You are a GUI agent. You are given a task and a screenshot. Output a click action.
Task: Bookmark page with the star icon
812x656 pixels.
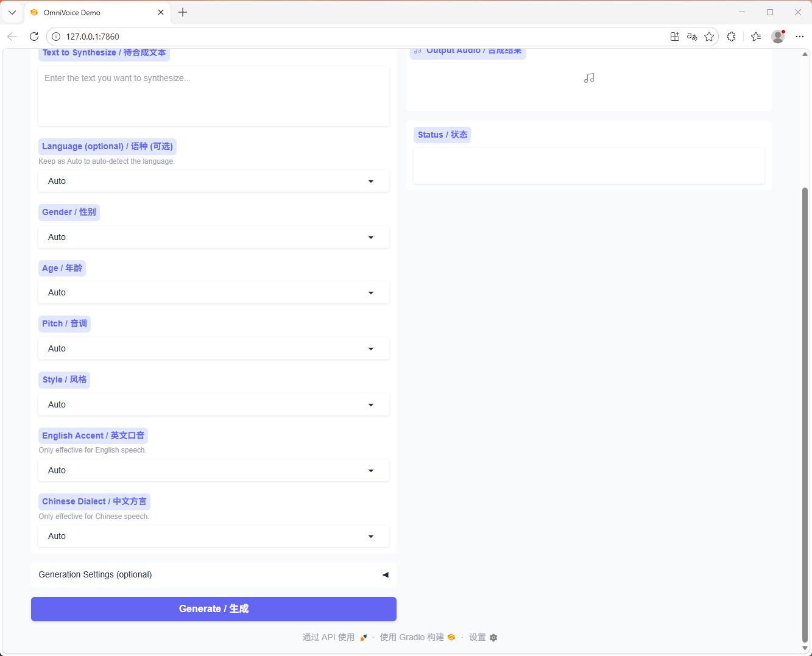point(709,37)
